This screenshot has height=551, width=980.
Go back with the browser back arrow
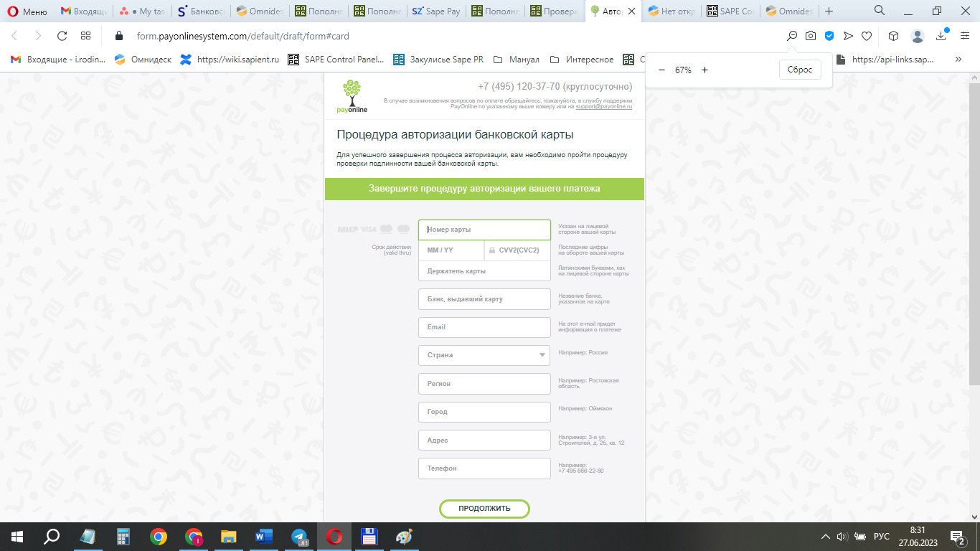[x=14, y=36]
